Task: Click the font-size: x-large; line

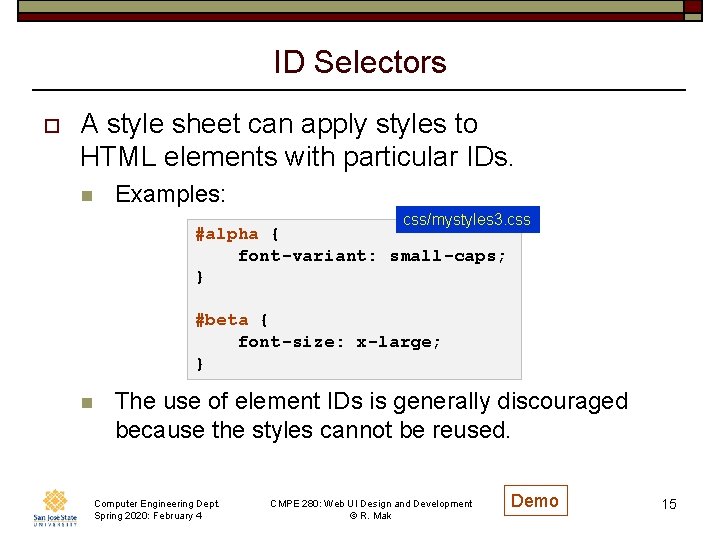Action: pos(339,342)
